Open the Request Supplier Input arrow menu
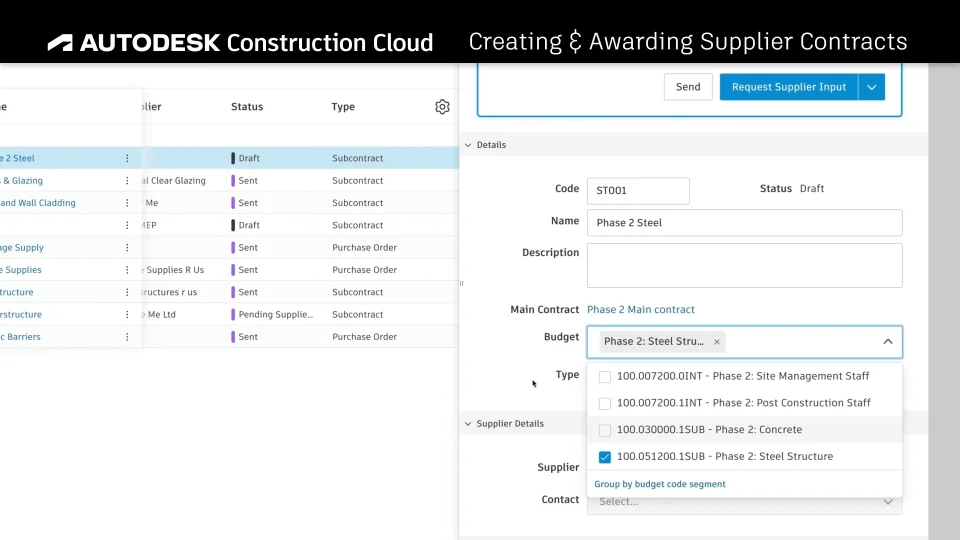Screen dimensions: 960x540 point(872,87)
